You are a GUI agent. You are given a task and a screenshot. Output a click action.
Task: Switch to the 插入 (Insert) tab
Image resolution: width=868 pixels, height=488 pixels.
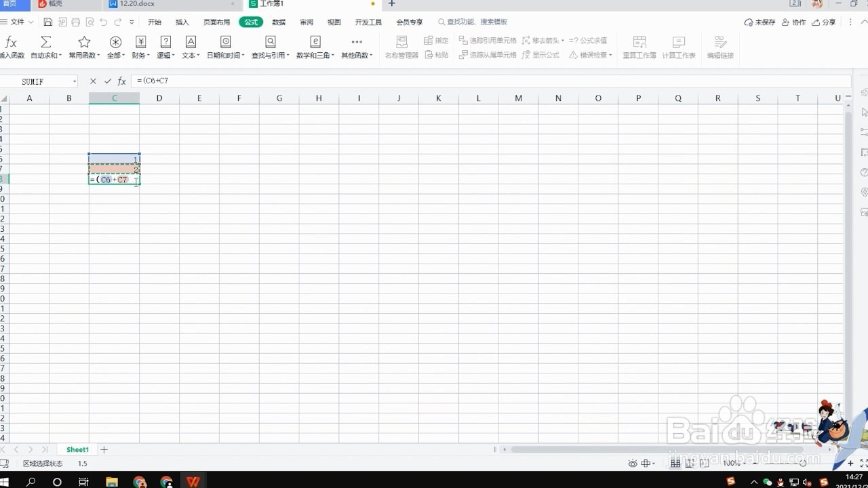(182, 22)
